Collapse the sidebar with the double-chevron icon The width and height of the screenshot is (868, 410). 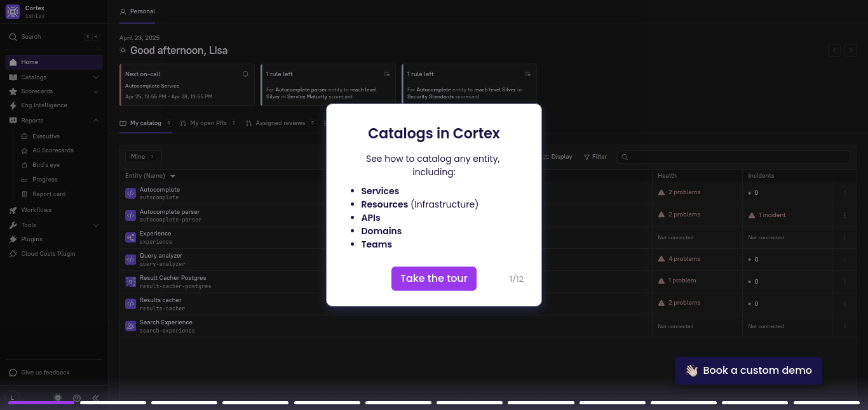tap(96, 398)
